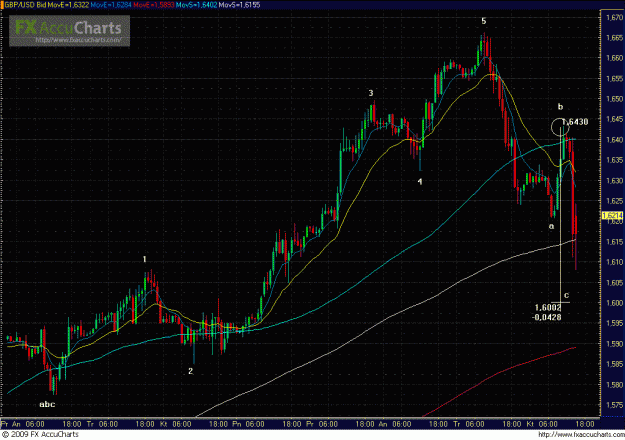Click the Pn day label on time axis
This screenshot has height=440, width=625.
(x=237, y=424)
